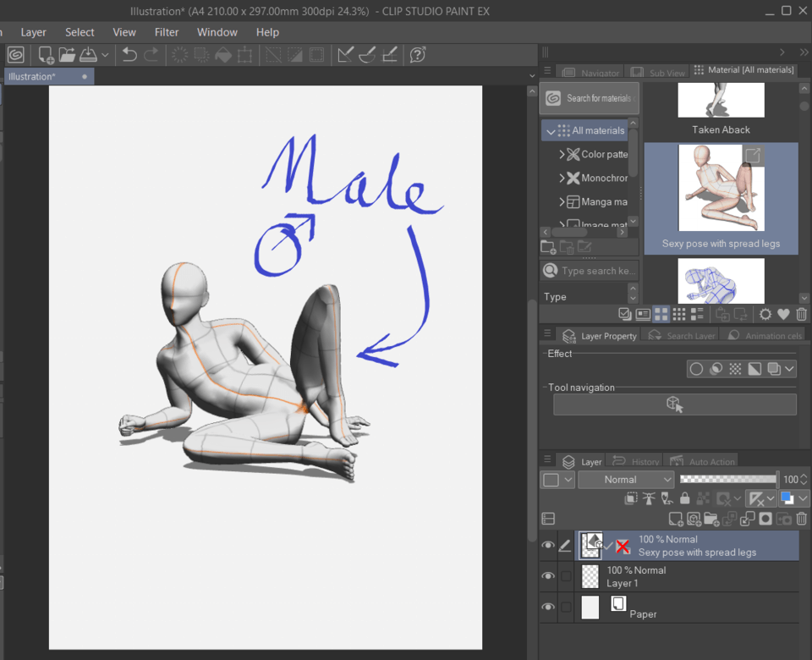Hide the Layer 1 layer
This screenshot has width=812, height=660.
pyautogui.click(x=548, y=576)
